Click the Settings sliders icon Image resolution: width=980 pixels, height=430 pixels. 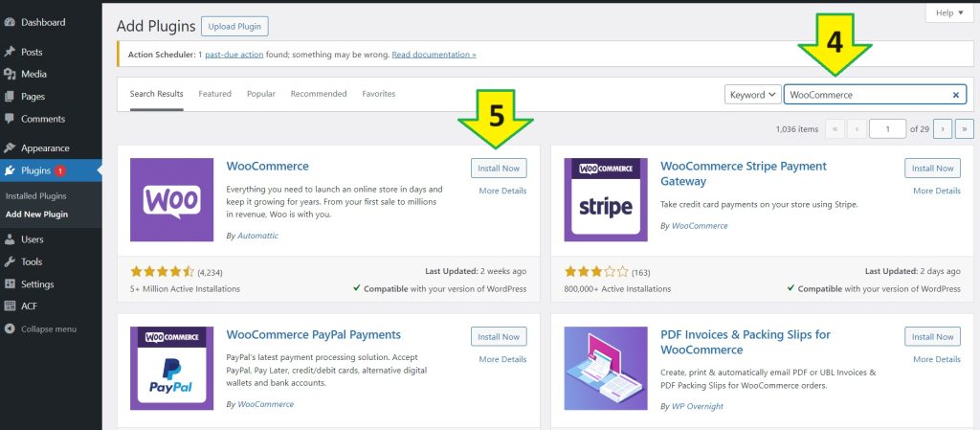click(10, 283)
